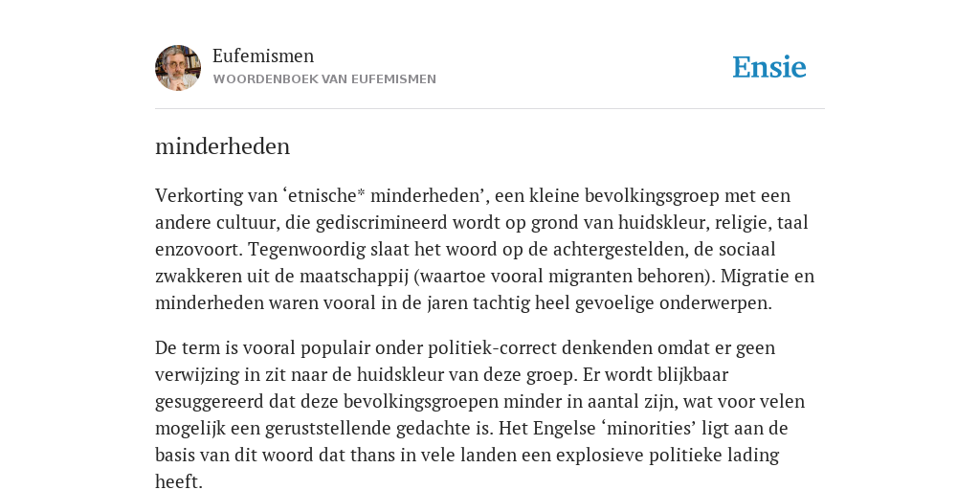Open the Eufemismen author name
Viewport: 980px width, 490px height.
[x=263, y=56]
